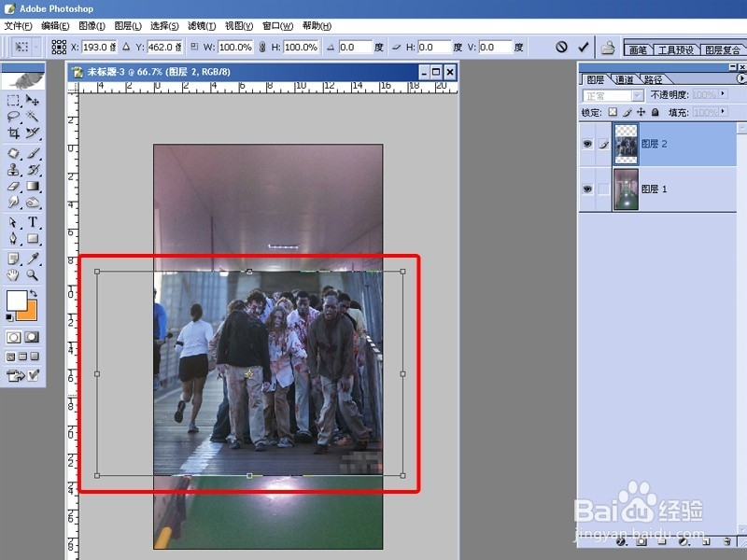Select the Eyedropper tool
Screen dimensions: 747x560
tap(33, 259)
